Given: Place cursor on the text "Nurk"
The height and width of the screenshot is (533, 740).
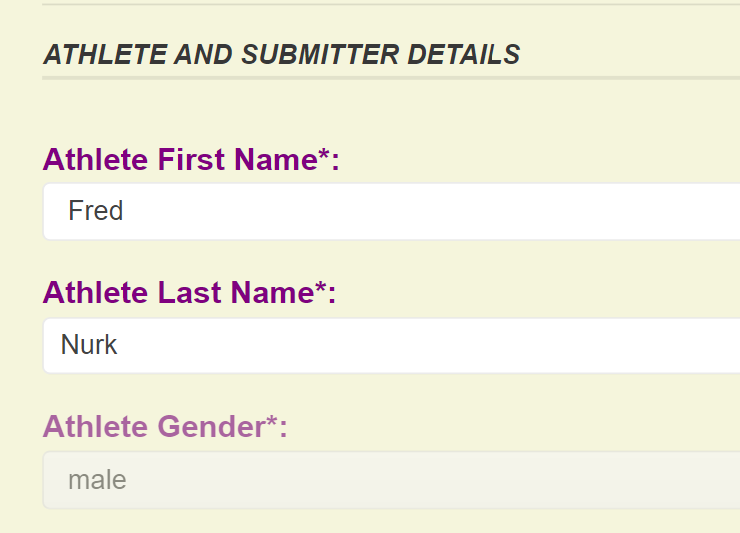Looking at the screenshot, I should tap(89, 345).
